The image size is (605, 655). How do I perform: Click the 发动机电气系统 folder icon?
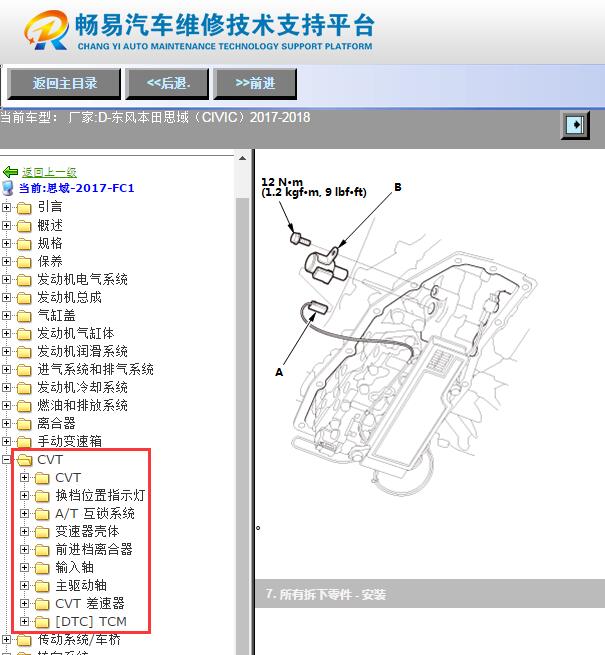[24, 279]
